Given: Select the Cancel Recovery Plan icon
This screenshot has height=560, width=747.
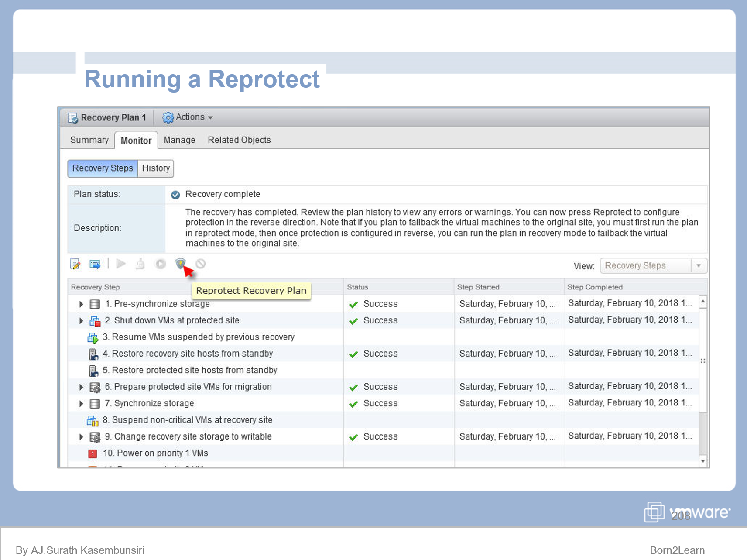Looking at the screenshot, I should pos(200,264).
